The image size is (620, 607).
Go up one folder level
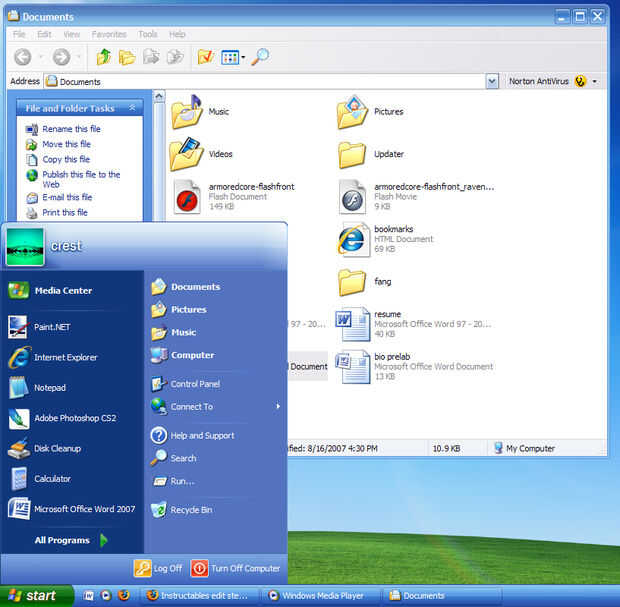point(104,57)
